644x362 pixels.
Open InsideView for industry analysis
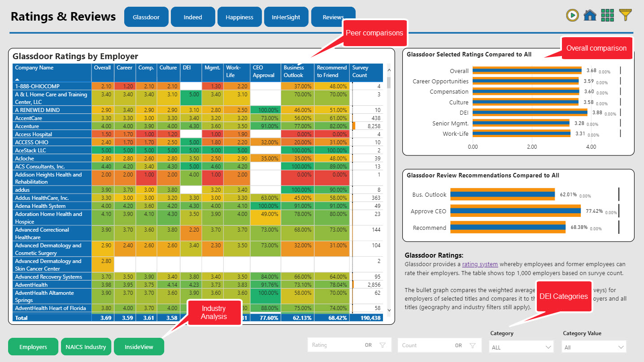click(139, 346)
